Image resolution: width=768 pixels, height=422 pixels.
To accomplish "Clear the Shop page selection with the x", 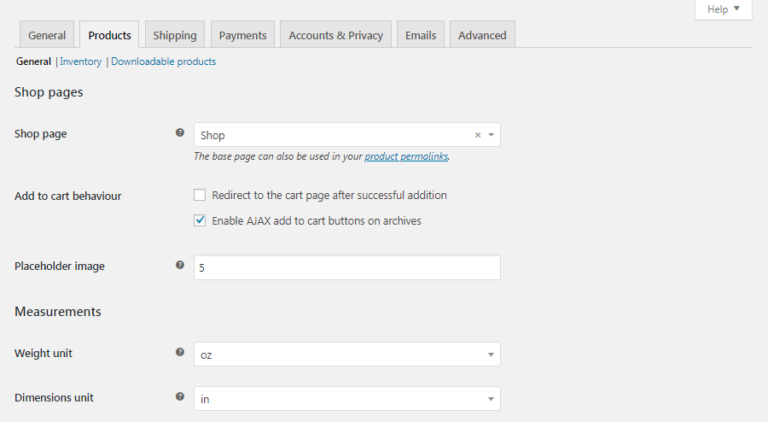I will tap(477, 135).
